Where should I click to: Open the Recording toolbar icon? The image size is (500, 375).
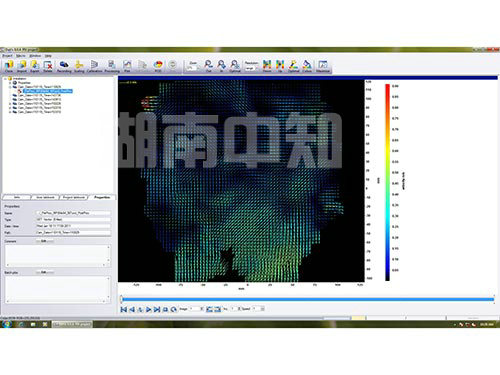point(64,66)
